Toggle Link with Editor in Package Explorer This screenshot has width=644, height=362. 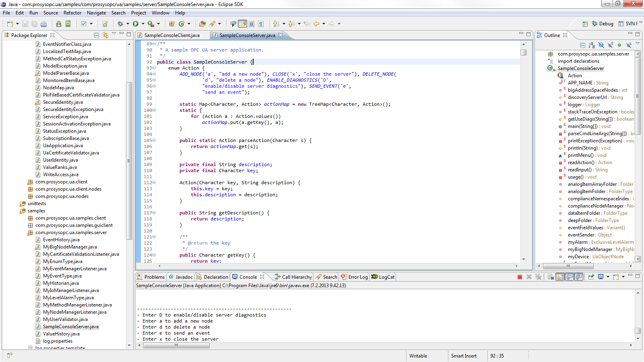[x=105, y=35]
